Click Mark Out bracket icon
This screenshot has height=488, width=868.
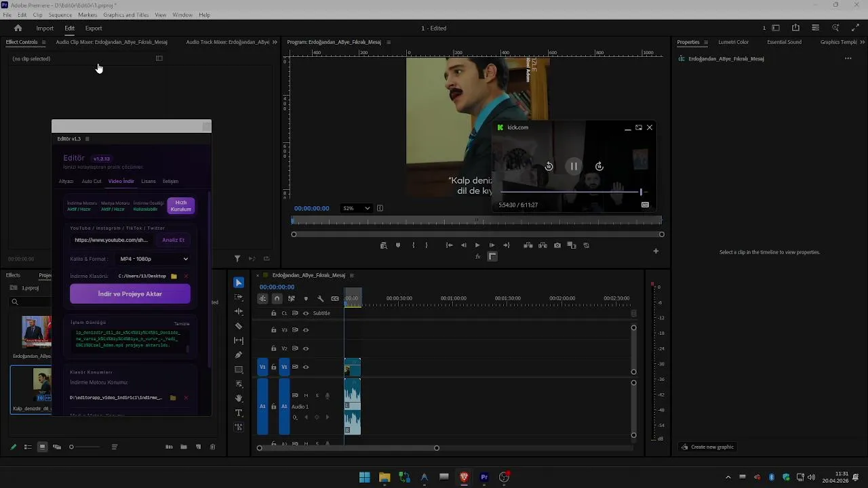(x=427, y=245)
